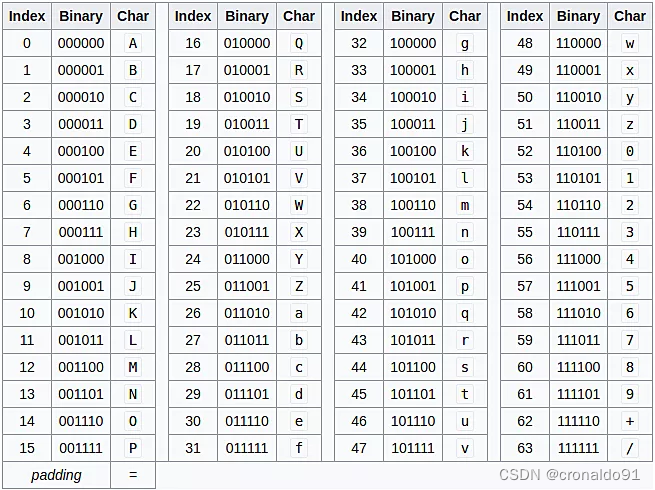Click binary value 010001
The image size is (655, 490).
pos(247,70)
